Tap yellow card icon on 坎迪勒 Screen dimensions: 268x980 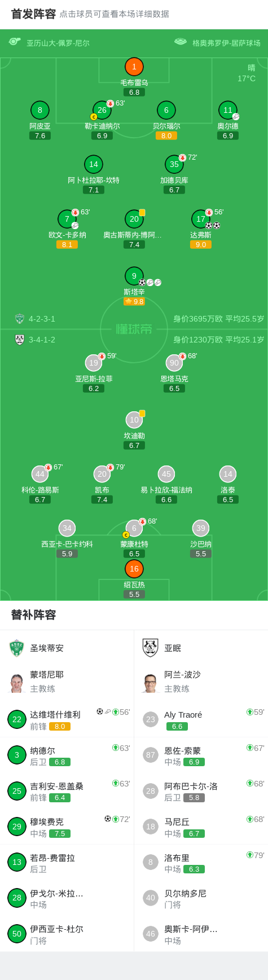pyautogui.click(x=142, y=413)
